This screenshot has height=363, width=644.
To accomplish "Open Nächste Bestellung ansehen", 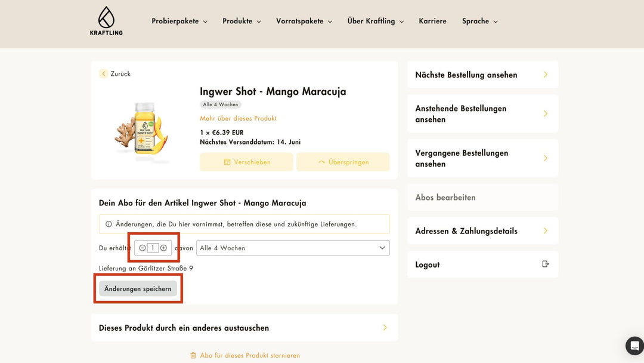I will pyautogui.click(x=482, y=75).
